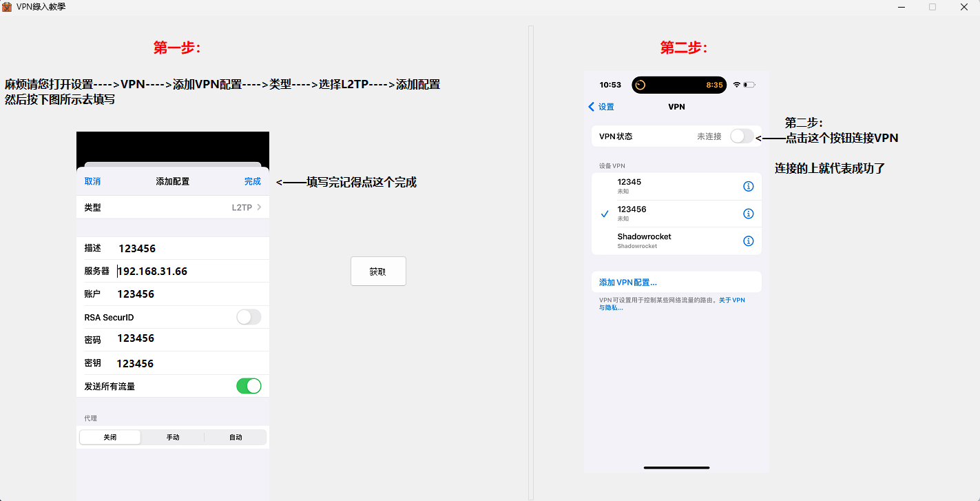This screenshot has width=980, height=501.
Task: Click the 10:53 clock in the phone
Action: pyautogui.click(x=610, y=85)
